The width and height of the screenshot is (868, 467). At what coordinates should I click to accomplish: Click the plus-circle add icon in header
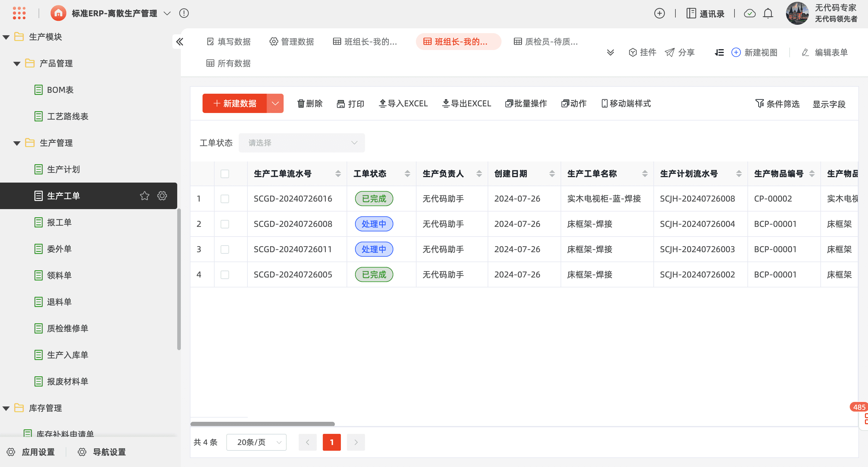tap(659, 14)
